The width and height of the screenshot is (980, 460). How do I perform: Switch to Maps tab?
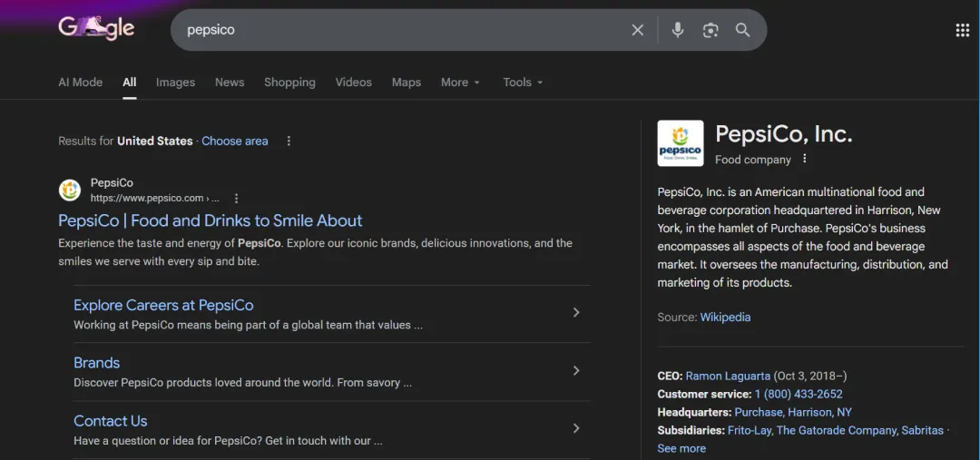coord(407,83)
